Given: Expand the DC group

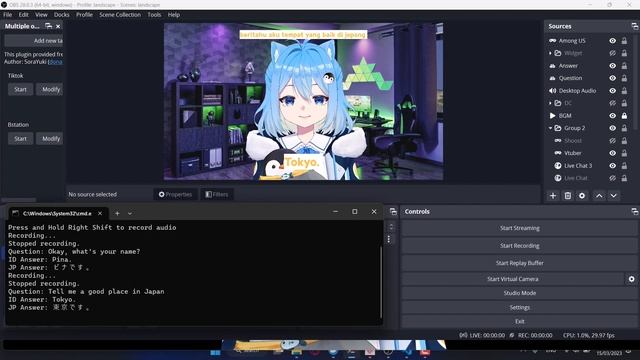Looking at the screenshot, I should point(550,103).
